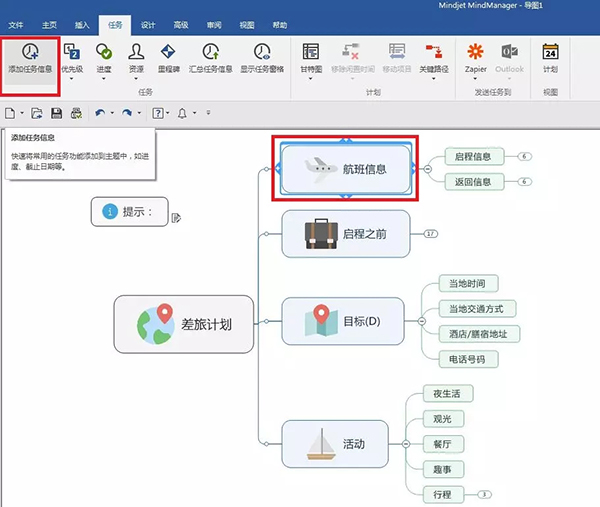The width and height of the screenshot is (600, 507).
Task: Click the Add Task Info (添加任务信息) icon
Action: (x=30, y=52)
